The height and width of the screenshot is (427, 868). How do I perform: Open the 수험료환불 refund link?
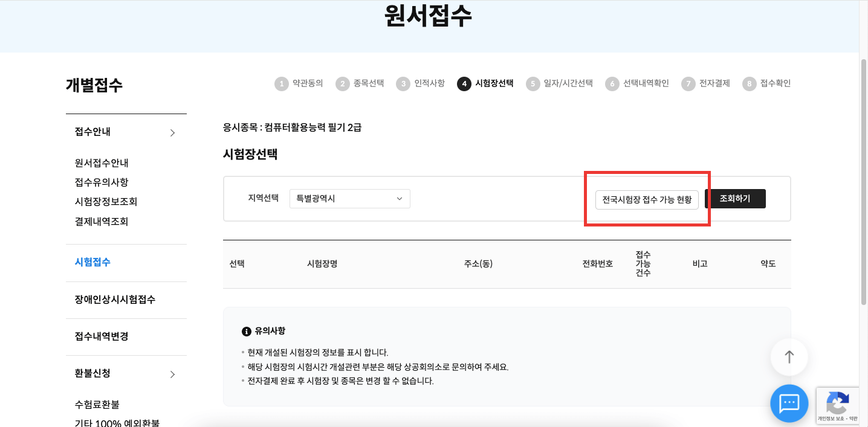coord(98,405)
